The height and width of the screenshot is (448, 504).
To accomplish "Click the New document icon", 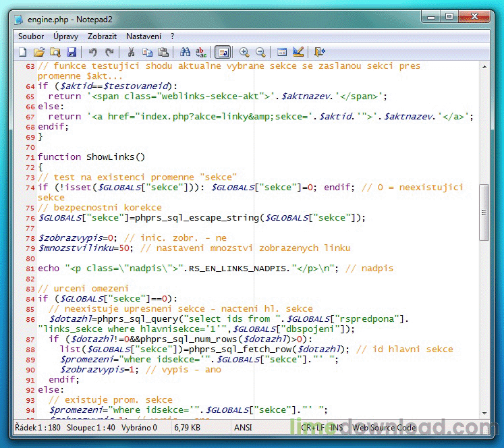I will 23,52.
